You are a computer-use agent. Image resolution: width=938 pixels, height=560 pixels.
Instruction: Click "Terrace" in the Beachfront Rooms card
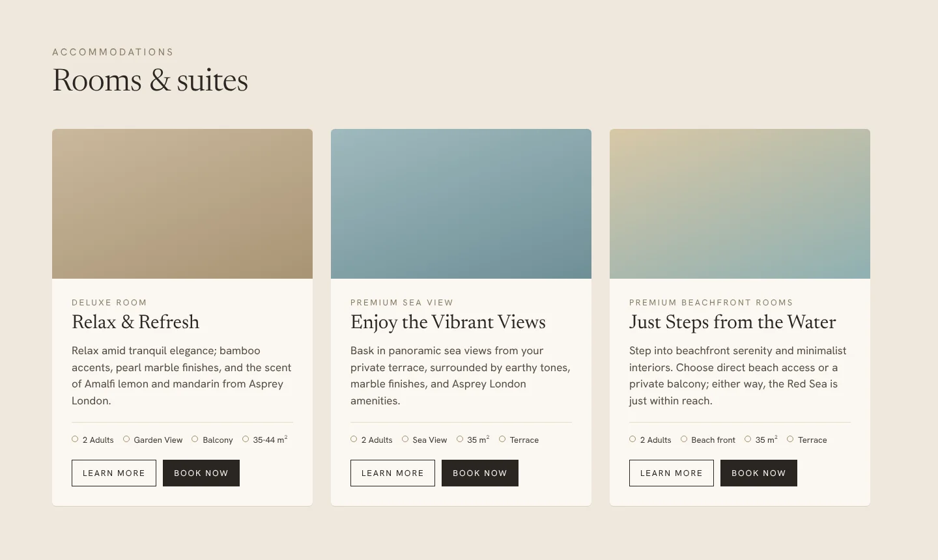(812, 440)
